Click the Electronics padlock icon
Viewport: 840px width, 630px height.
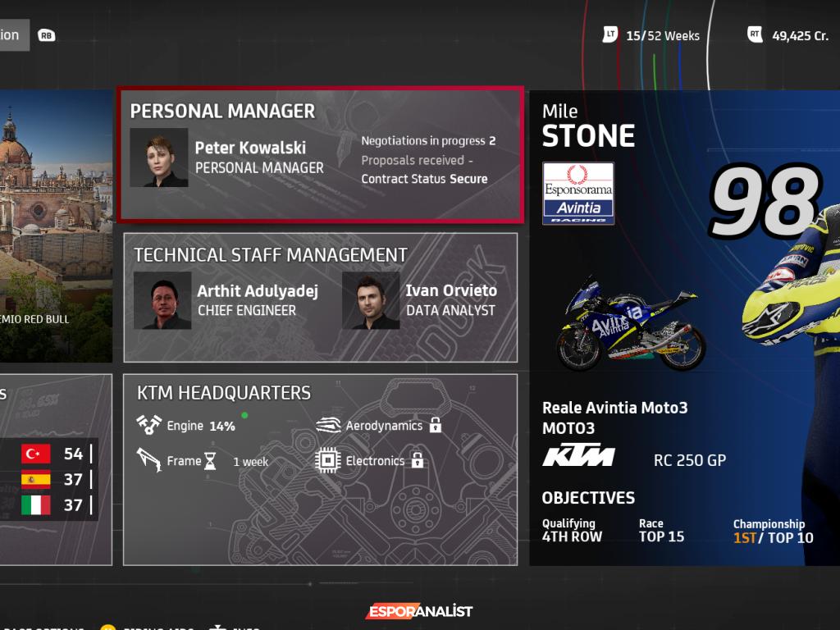pos(418,460)
